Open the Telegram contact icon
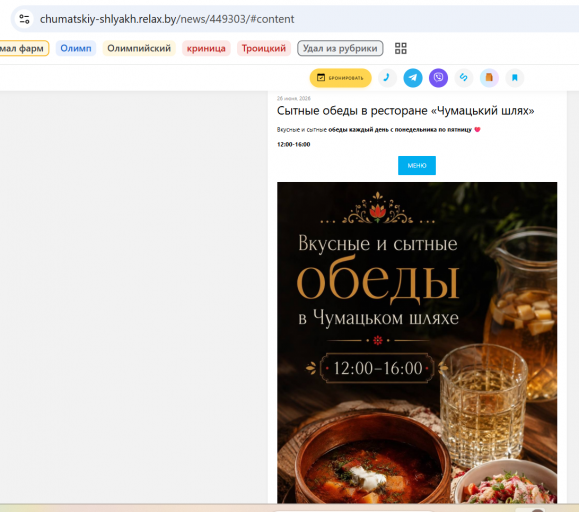579x512 pixels. point(413,78)
